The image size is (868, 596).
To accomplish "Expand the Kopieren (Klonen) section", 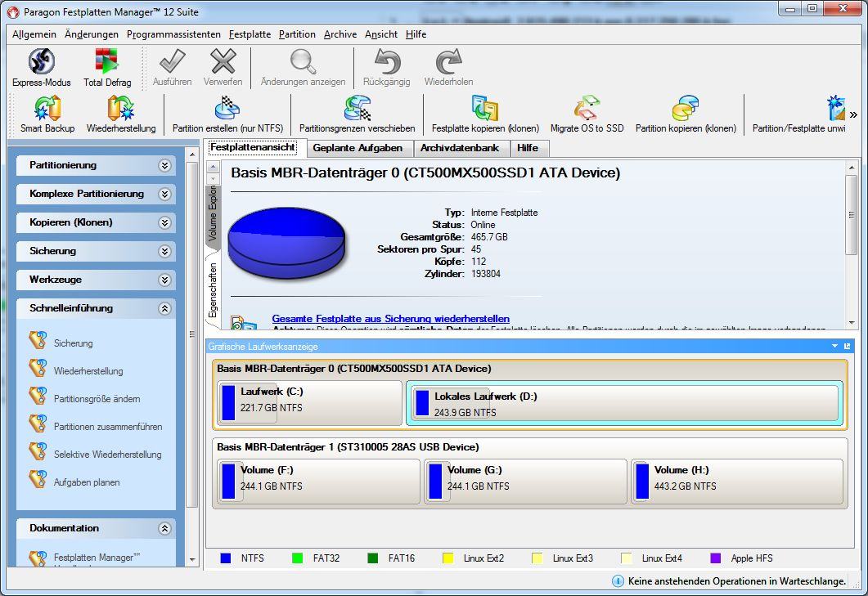I will pyautogui.click(x=164, y=222).
